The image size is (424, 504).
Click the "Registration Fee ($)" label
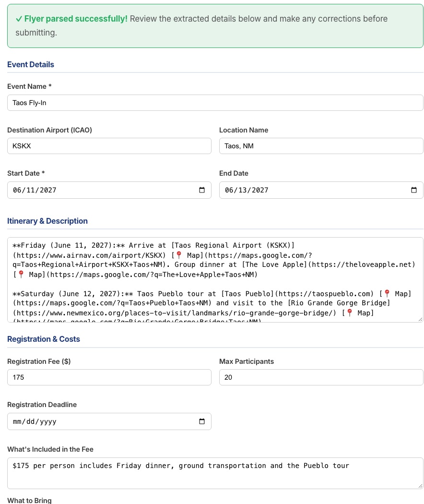[x=39, y=361]
